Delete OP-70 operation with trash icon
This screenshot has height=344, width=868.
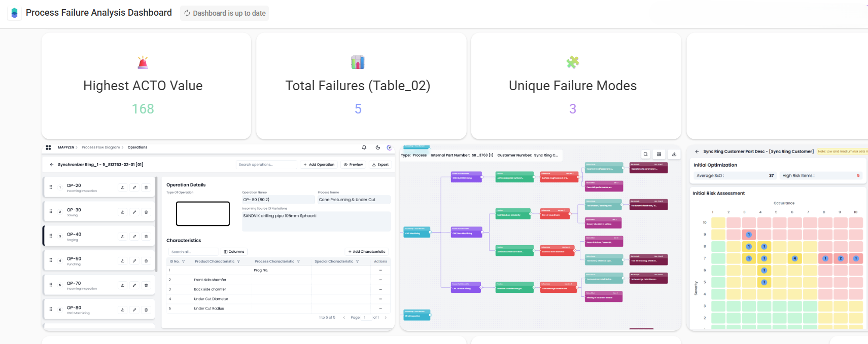146,285
